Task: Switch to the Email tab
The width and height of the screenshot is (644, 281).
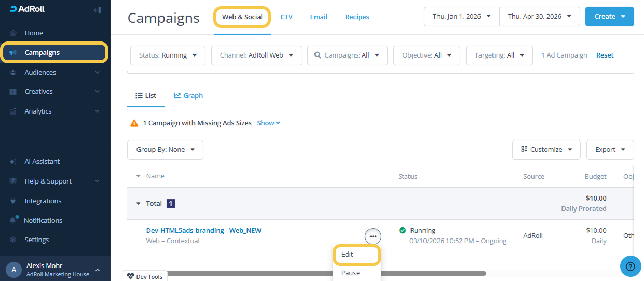Action: [319, 17]
